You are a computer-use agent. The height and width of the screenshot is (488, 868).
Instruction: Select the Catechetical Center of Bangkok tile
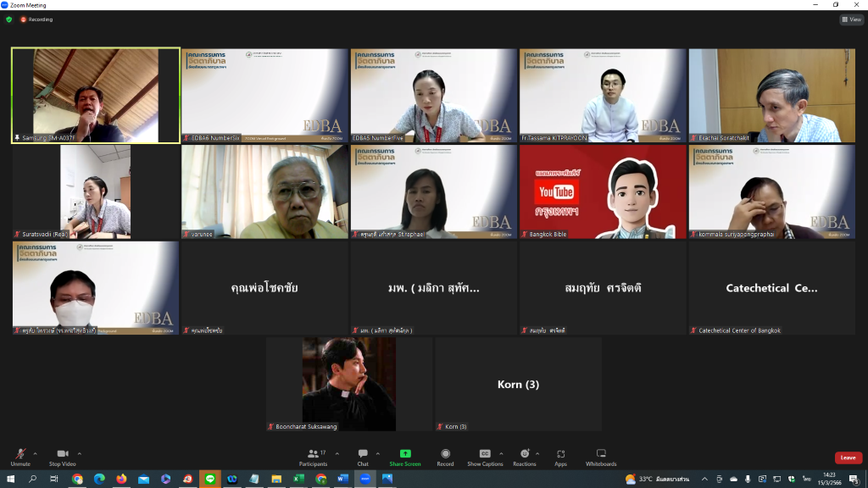[771, 288]
